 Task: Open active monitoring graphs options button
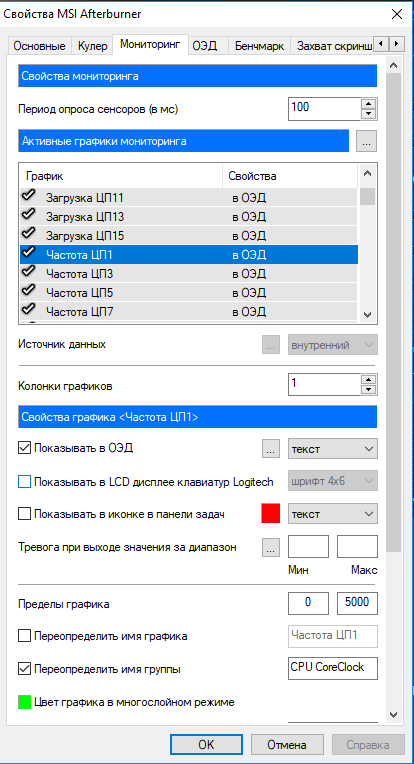pos(367,142)
